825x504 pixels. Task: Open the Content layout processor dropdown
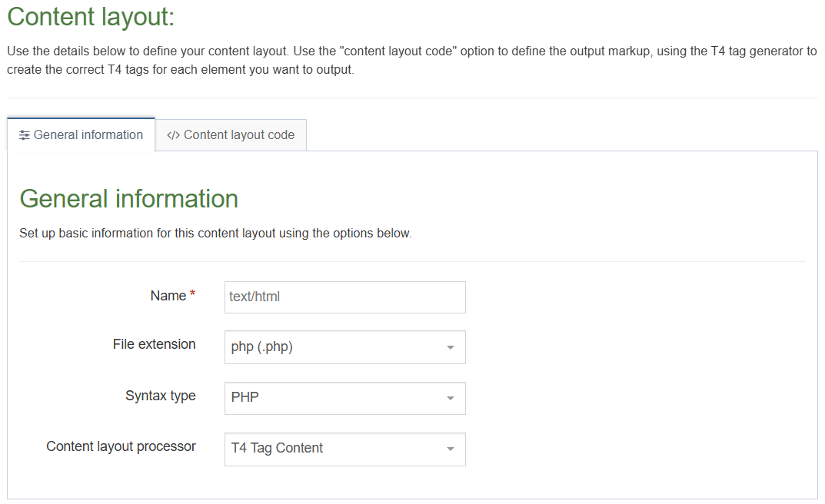pos(344,449)
